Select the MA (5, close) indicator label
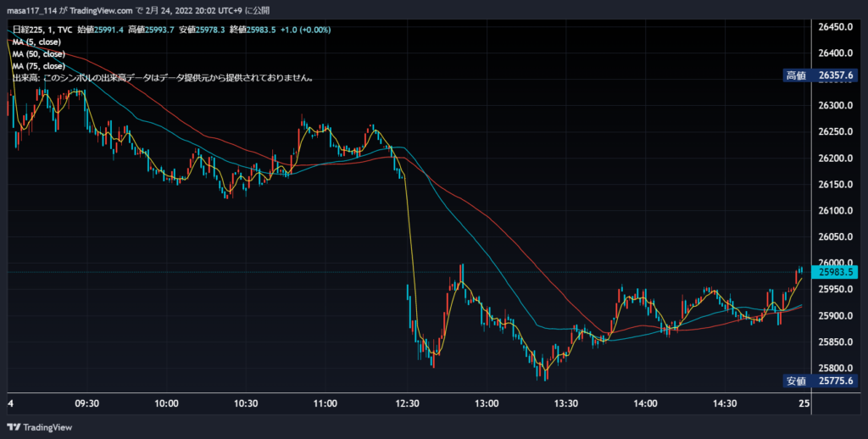Image resolution: width=868 pixels, height=439 pixels. (36, 42)
